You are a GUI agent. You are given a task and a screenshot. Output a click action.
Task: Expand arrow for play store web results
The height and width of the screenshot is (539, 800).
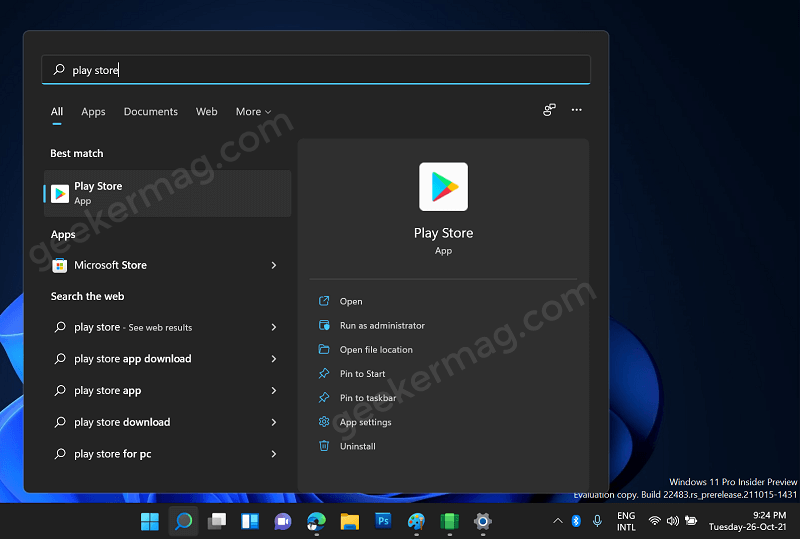tap(274, 327)
